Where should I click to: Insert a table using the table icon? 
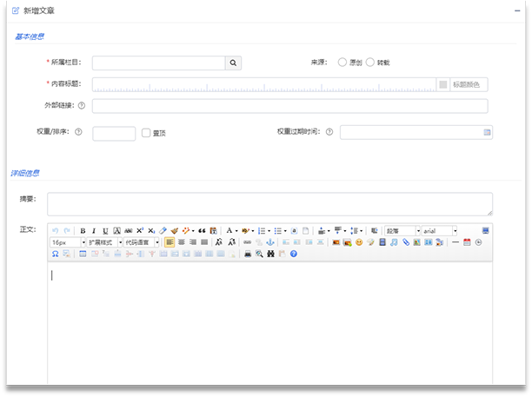(x=83, y=254)
